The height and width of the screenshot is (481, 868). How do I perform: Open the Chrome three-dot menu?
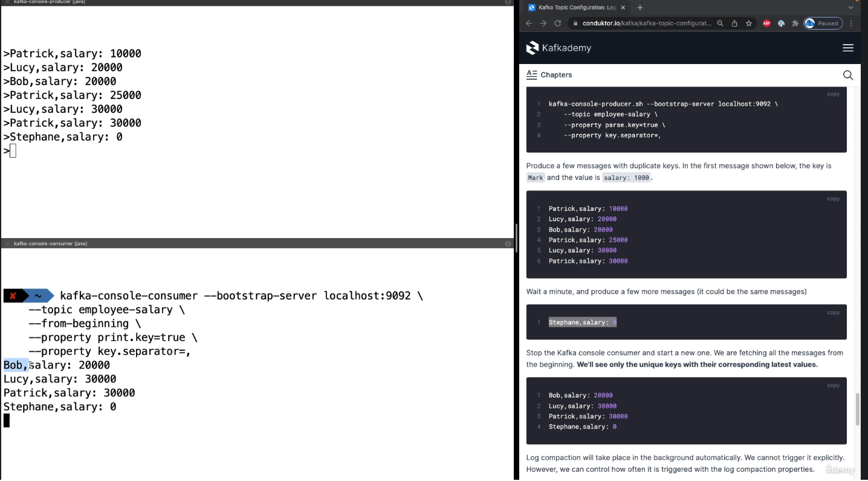851,24
